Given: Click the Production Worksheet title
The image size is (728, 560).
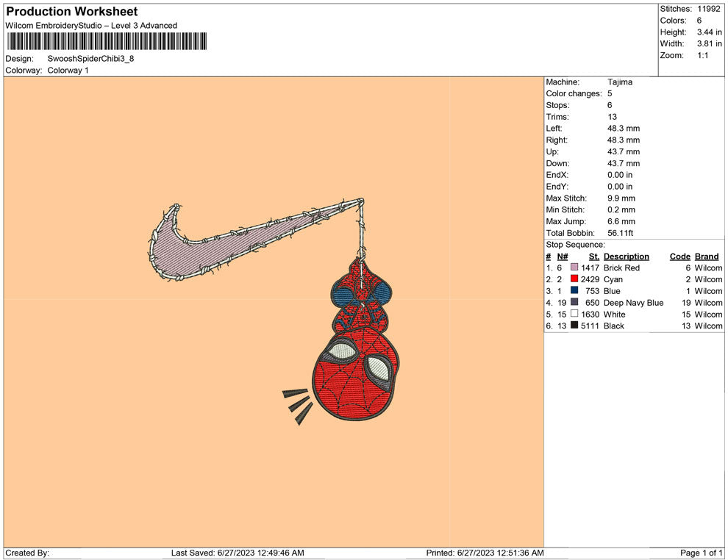Looking at the screenshot, I should (x=71, y=12).
